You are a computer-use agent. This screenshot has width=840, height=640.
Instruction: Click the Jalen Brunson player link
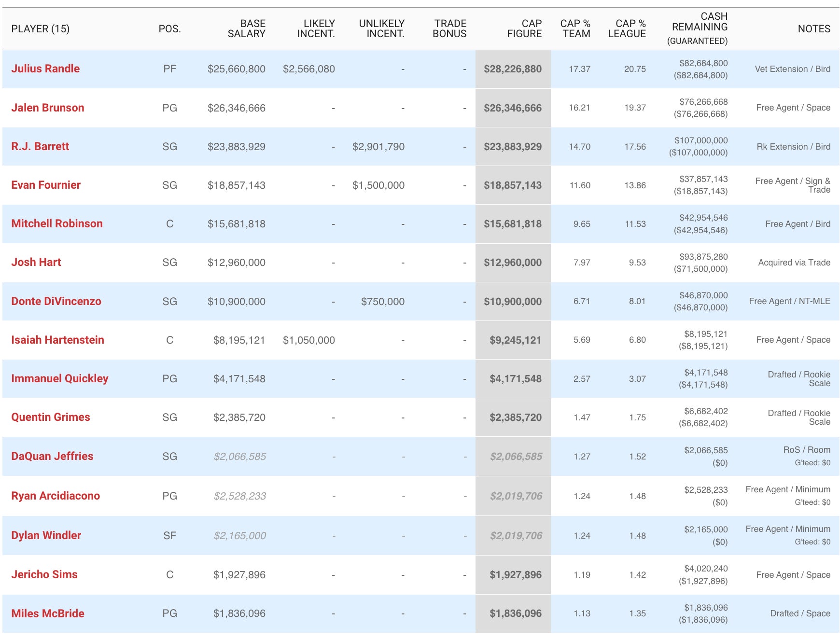[x=47, y=108]
